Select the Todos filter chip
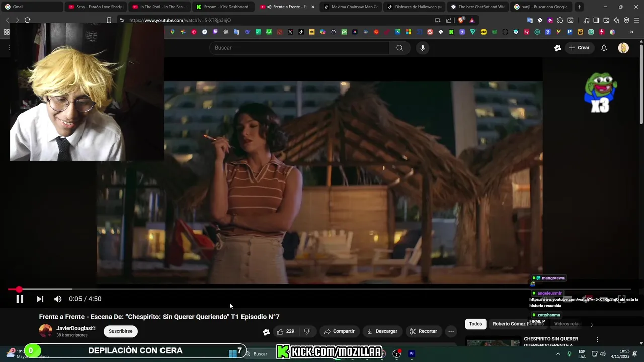644x362 pixels. (475, 324)
